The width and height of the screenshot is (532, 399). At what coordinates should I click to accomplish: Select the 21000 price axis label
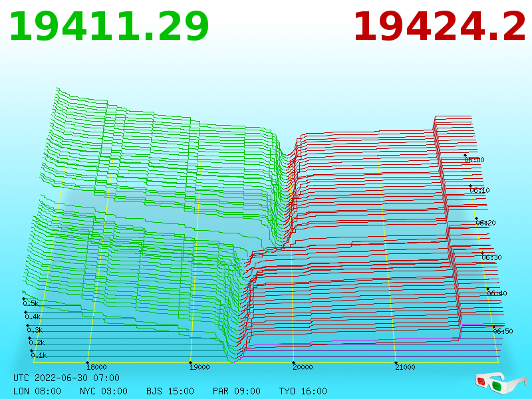click(405, 367)
